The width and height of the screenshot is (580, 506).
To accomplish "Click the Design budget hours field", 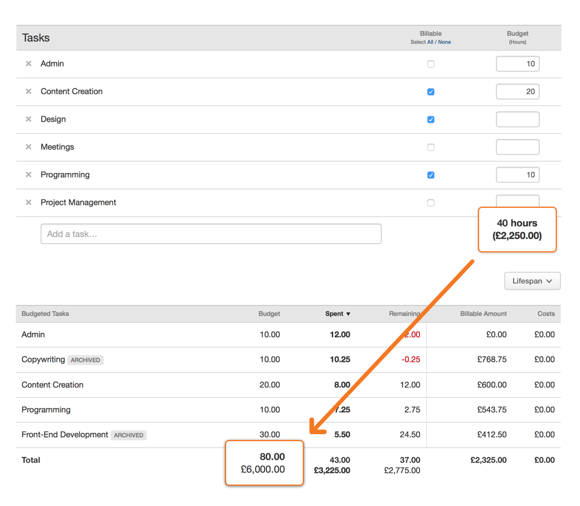I will point(517,119).
